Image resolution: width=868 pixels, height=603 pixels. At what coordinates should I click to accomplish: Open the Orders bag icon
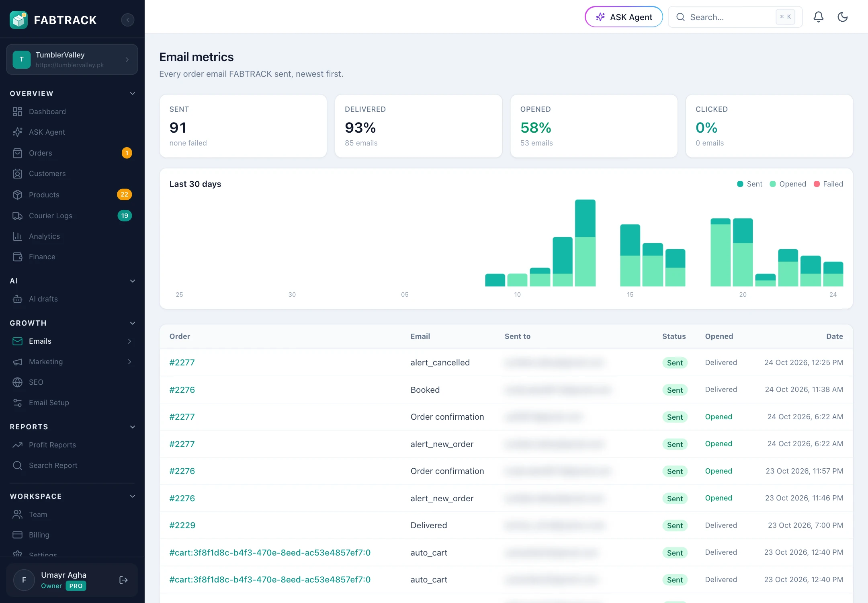(x=17, y=153)
